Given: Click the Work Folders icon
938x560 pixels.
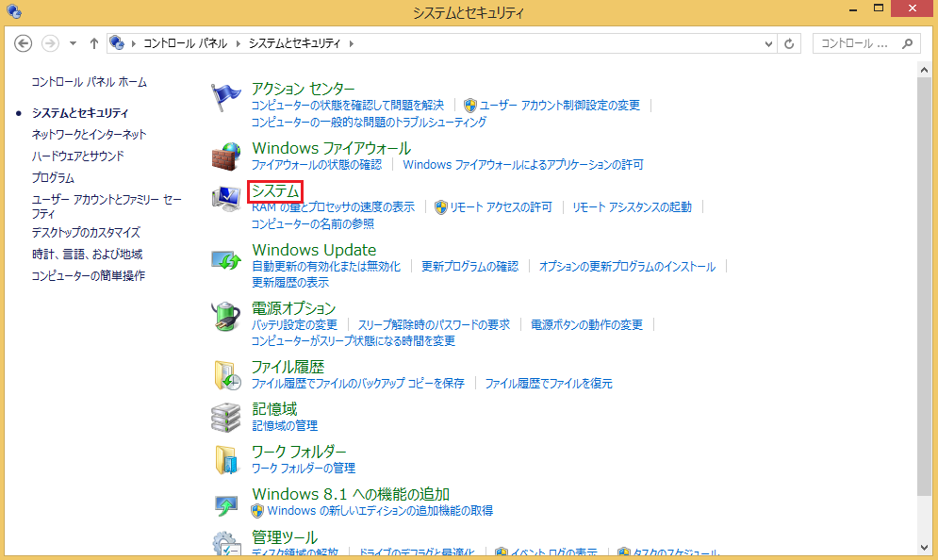Looking at the screenshot, I should [226, 460].
